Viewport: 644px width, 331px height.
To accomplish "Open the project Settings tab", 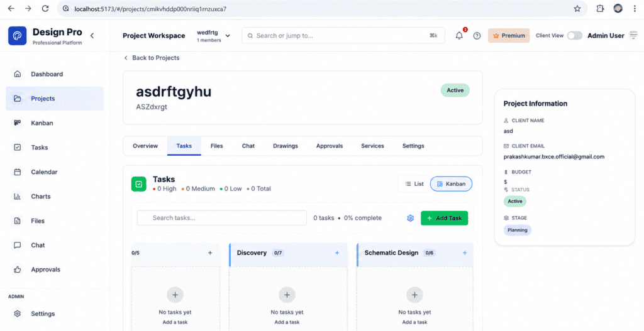I will (413, 146).
